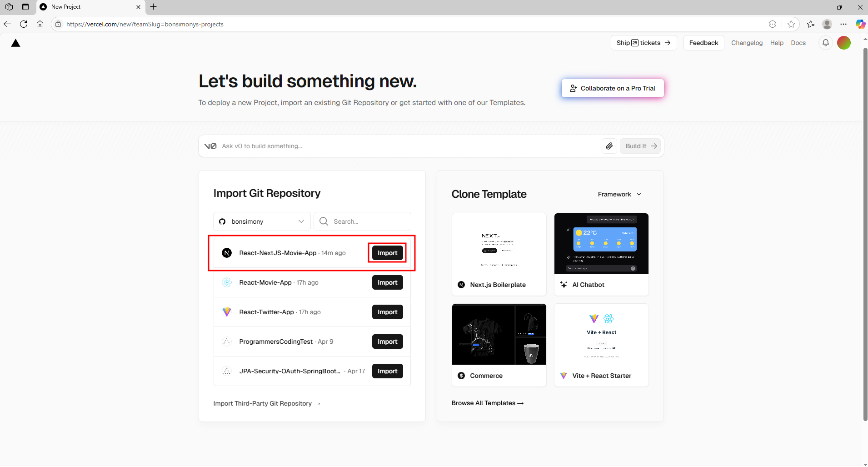Click the Commerce template label

[486, 376]
